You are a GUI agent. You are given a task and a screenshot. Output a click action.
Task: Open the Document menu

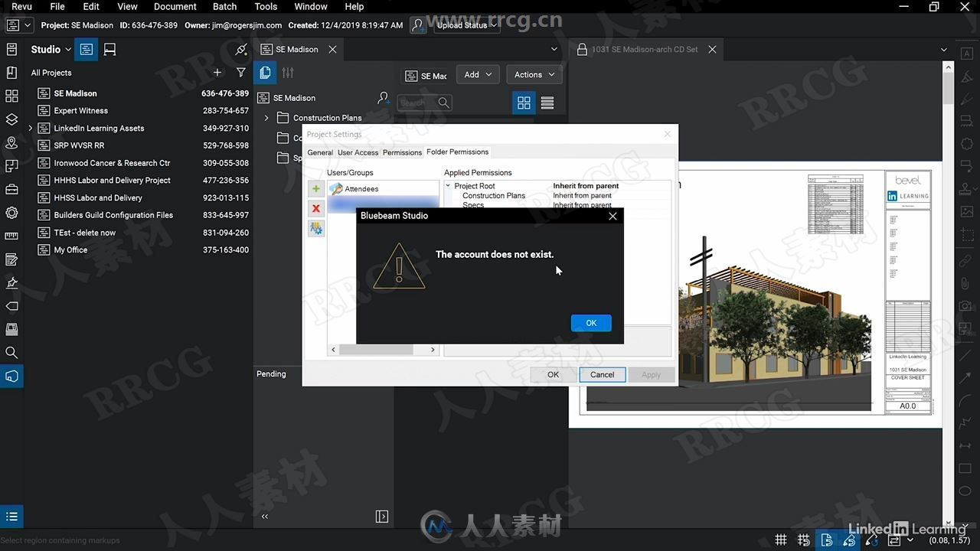(175, 6)
